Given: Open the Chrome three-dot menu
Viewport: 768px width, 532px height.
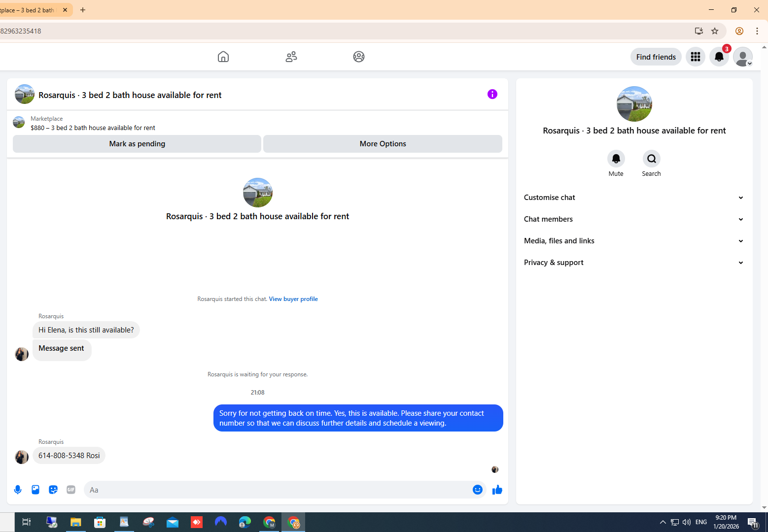Looking at the screenshot, I should 757,31.
